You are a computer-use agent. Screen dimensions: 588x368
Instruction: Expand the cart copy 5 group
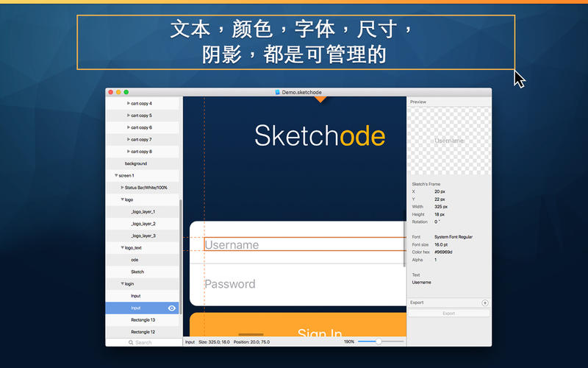click(x=128, y=116)
